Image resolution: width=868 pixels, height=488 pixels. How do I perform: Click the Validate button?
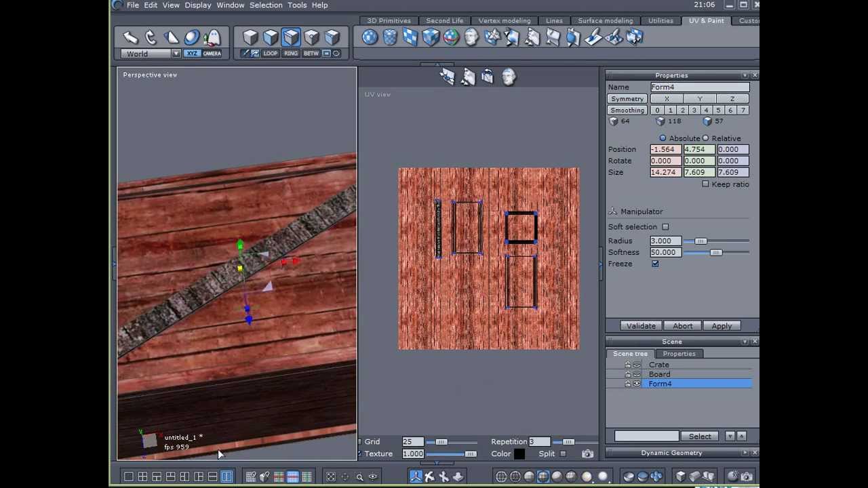641,326
